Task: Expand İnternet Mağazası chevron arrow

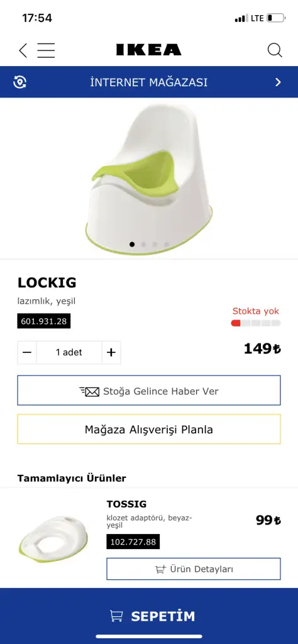Action: point(278,82)
